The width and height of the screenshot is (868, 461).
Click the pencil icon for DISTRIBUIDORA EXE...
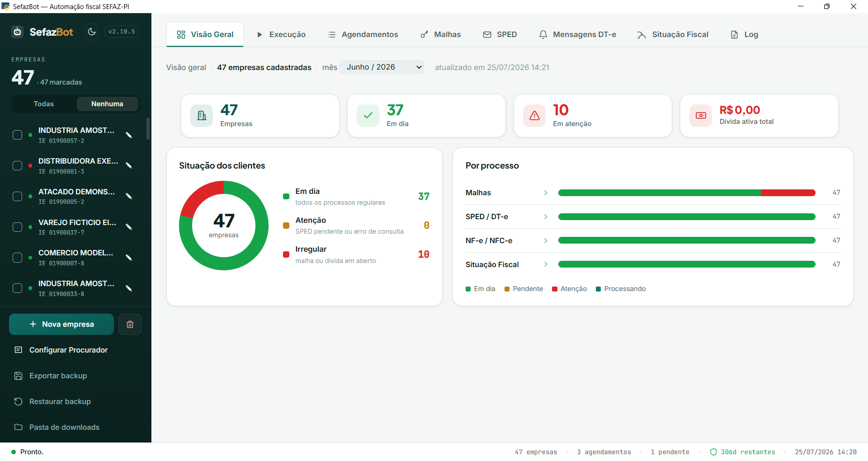click(129, 165)
